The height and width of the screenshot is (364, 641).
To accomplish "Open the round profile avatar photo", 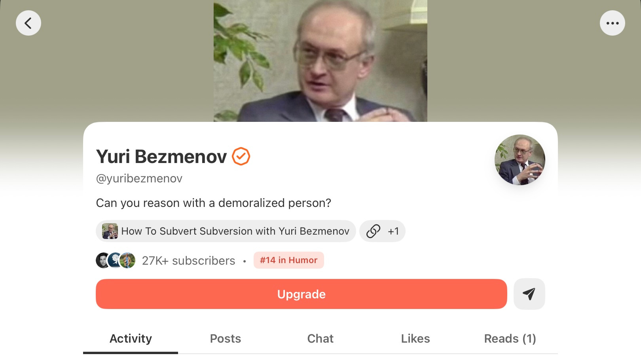I will (x=520, y=160).
